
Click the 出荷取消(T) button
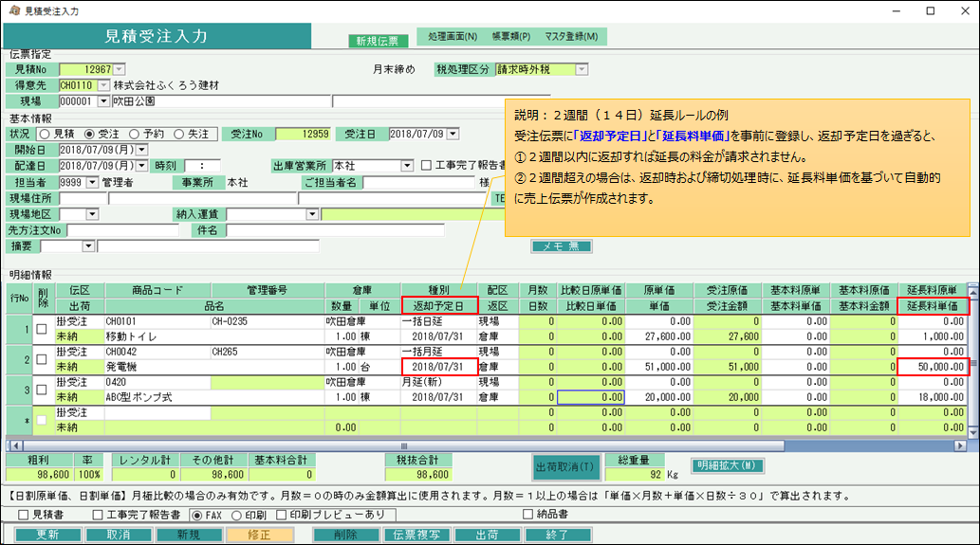[565, 467]
